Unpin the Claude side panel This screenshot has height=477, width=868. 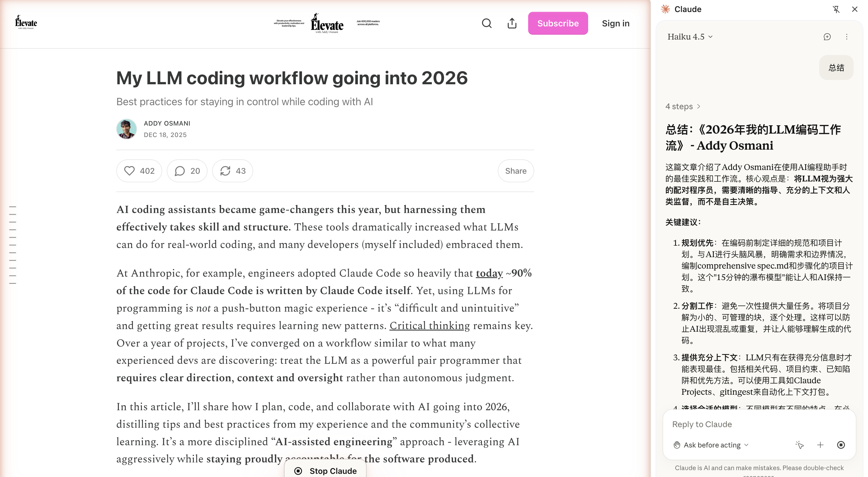(x=836, y=9)
